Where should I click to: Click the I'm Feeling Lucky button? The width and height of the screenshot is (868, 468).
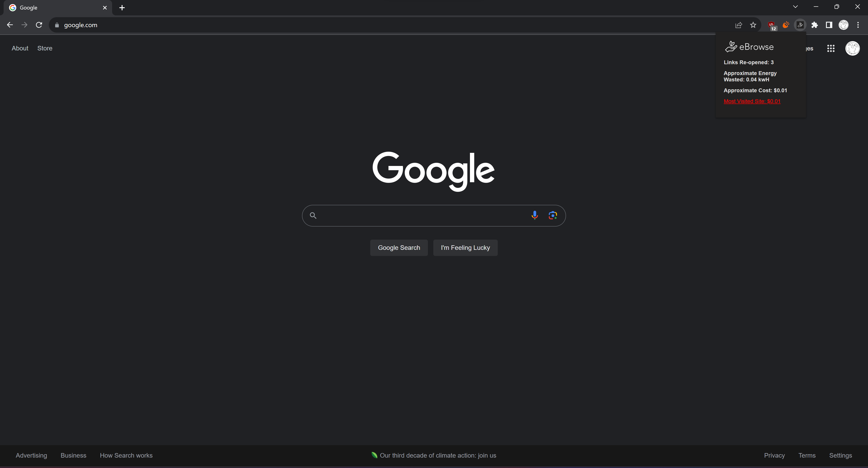pyautogui.click(x=465, y=248)
